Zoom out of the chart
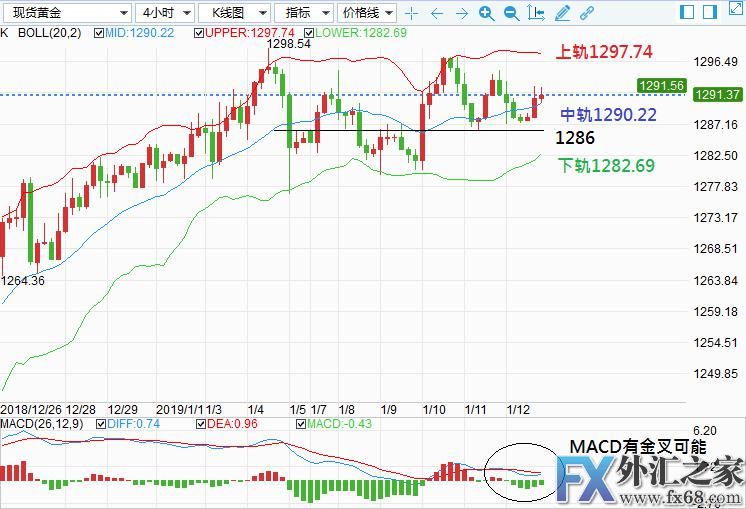746x509 pixels. click(x=511, y=13)
